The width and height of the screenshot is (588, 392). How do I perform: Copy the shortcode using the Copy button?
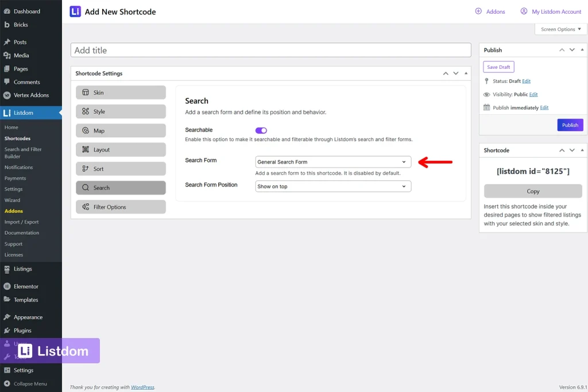tap(533, 191)
